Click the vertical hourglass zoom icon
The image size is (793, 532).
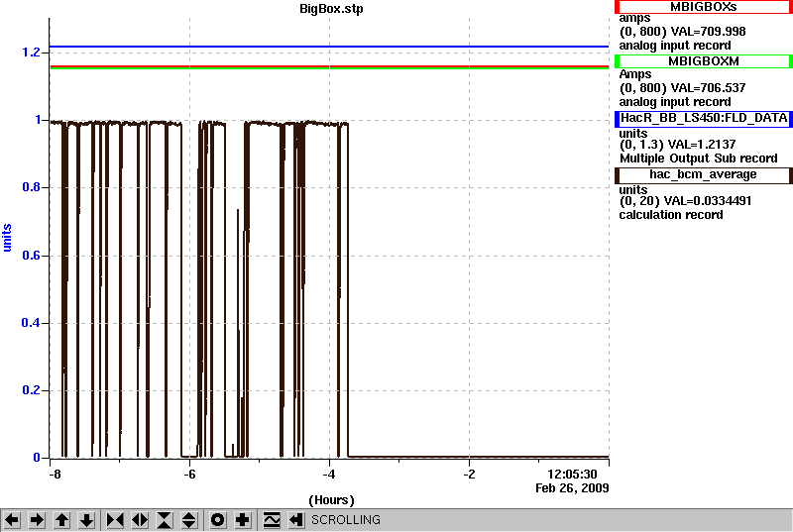tap(165, 520)
